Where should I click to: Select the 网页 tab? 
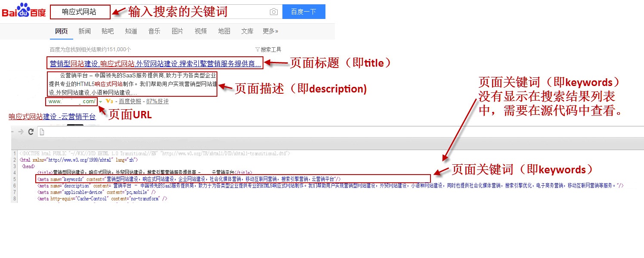(62, 31)
